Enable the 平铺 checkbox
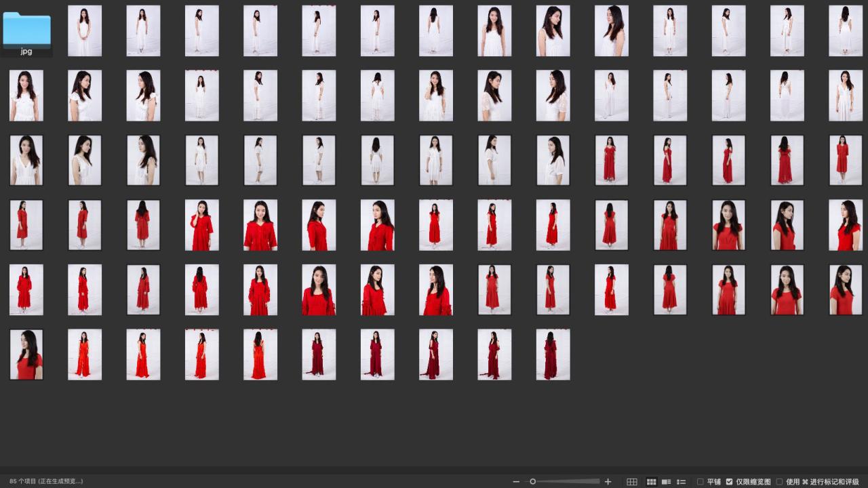This screenshot has height=488, width=868. click(701, 482)
